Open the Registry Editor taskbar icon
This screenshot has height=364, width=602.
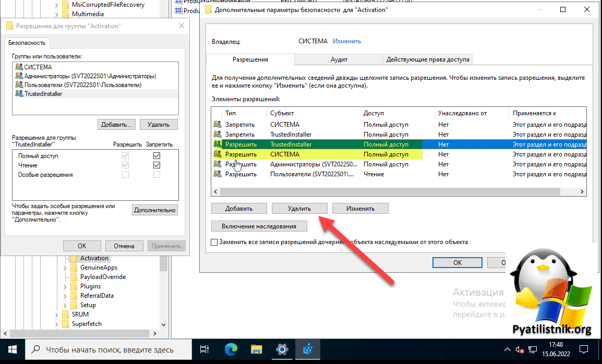307,349
